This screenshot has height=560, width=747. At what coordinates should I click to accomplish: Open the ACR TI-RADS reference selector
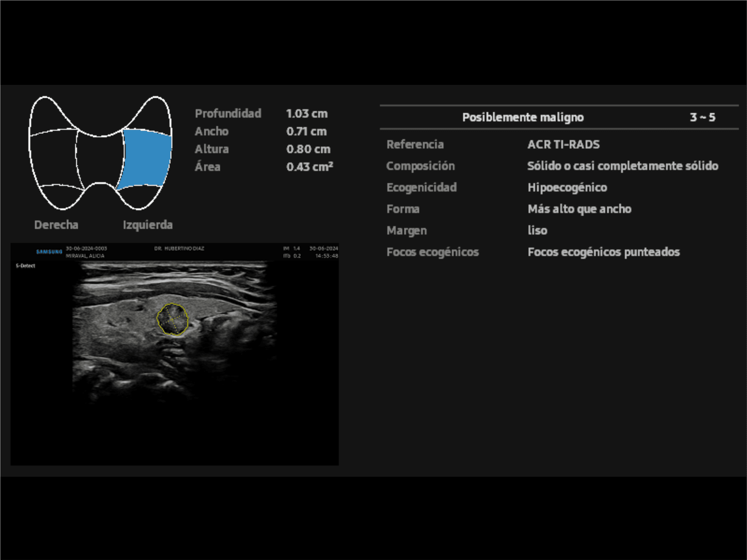pos(563,145)
